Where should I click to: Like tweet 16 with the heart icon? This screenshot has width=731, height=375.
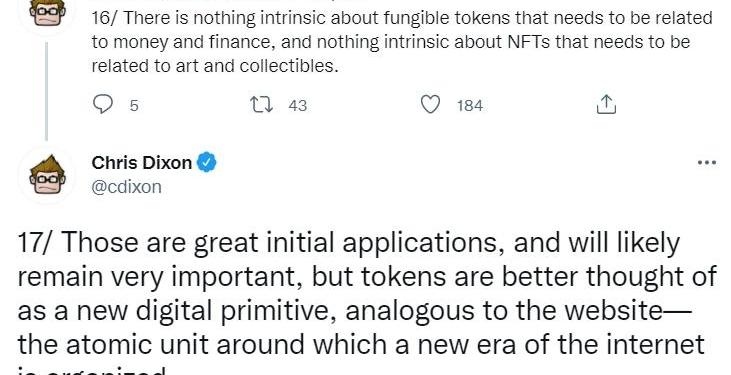[430, 104]
